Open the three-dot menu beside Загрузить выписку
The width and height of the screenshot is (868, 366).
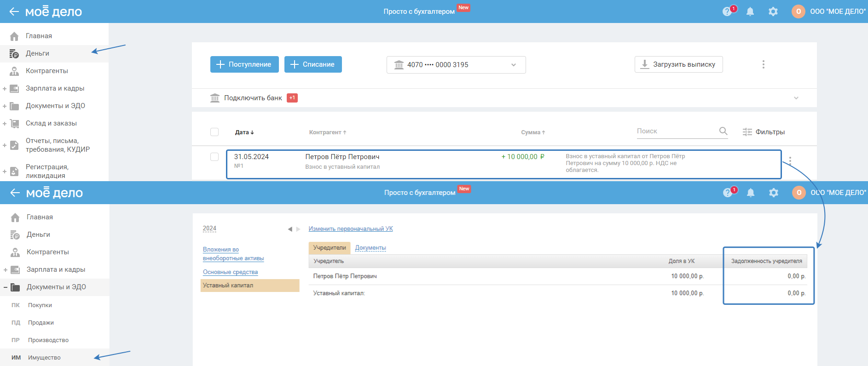click(763, 64)
